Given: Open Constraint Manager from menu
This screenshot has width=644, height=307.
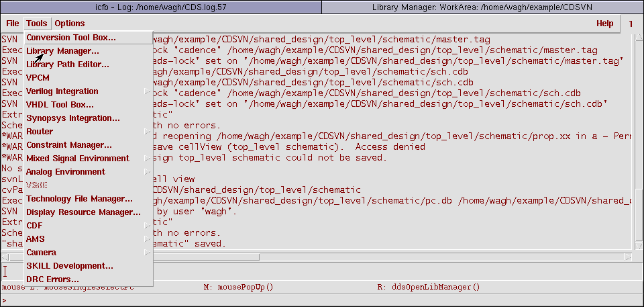Looking at the screenshot, I should (x=69, y=145).
